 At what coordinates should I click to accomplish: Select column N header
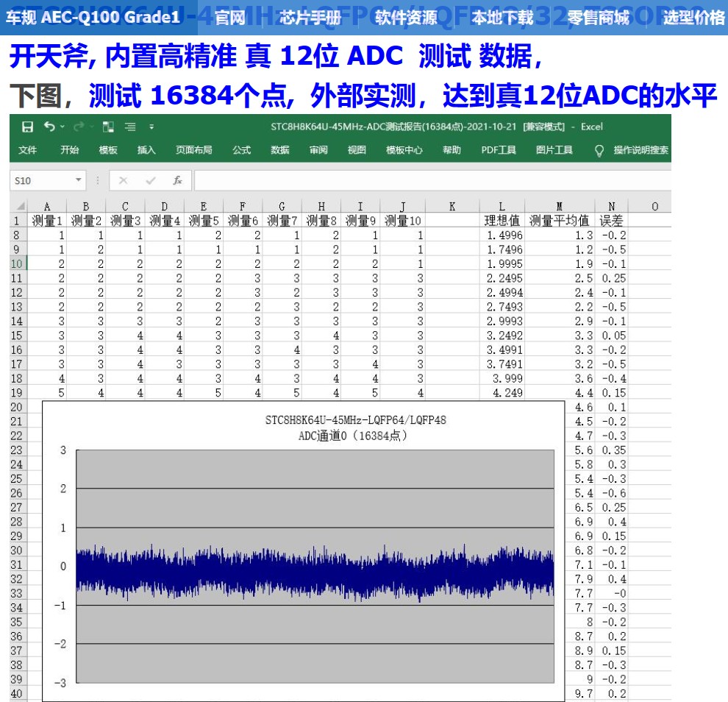(612, 206)
